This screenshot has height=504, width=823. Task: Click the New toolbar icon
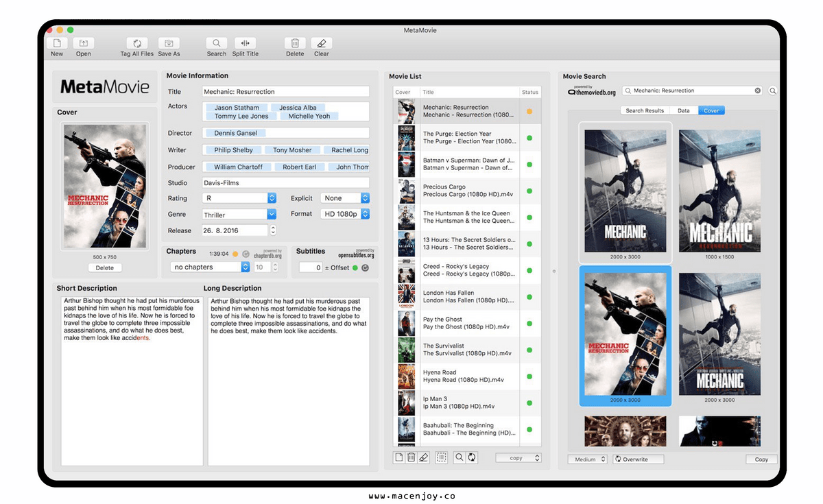(x=57, y=43)
